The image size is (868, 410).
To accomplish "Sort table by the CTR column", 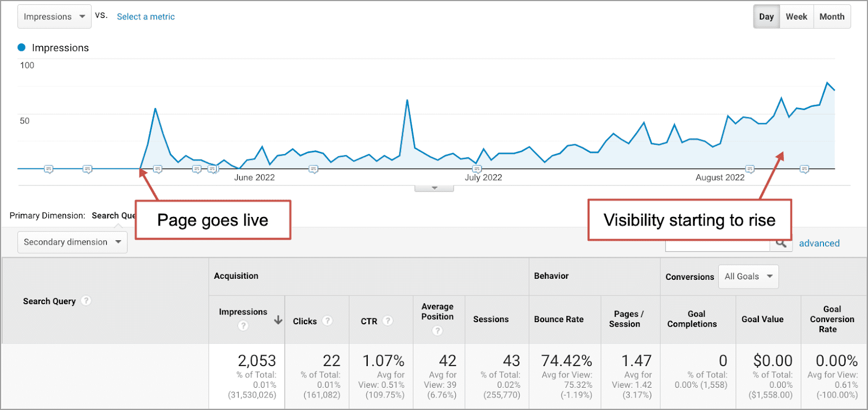I will [x=369, y=322].
